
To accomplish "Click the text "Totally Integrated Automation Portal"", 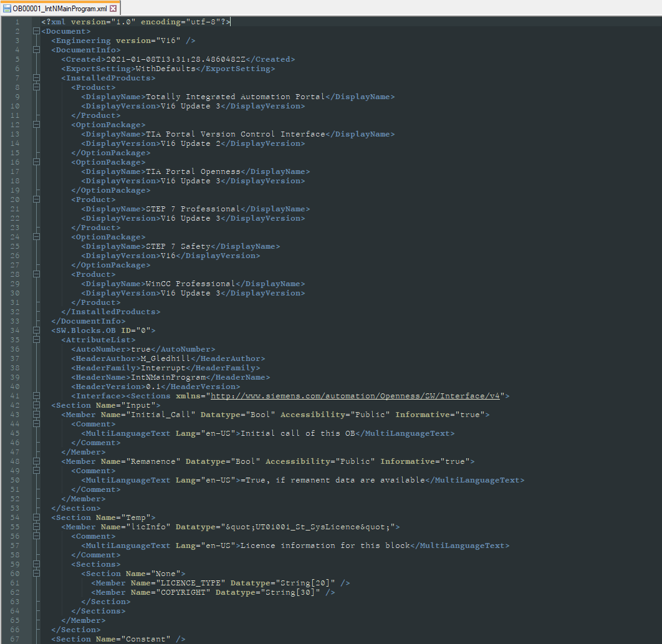I will point(235,97).
